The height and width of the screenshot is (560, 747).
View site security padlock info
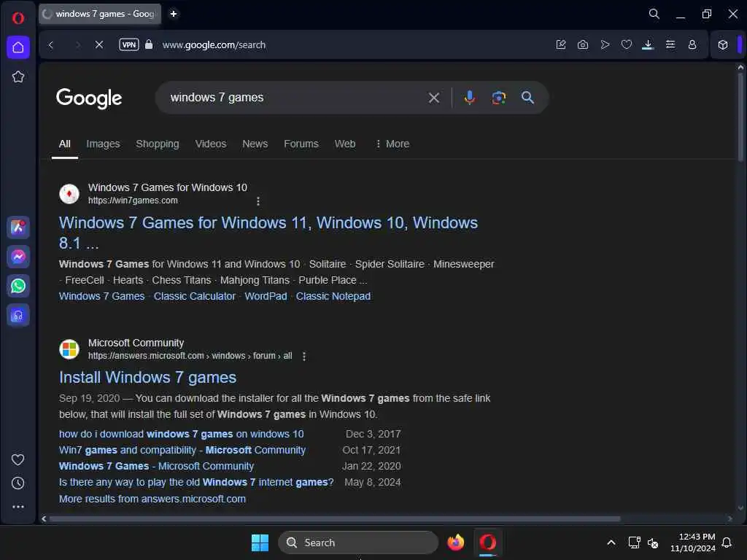tap(149, 44)
